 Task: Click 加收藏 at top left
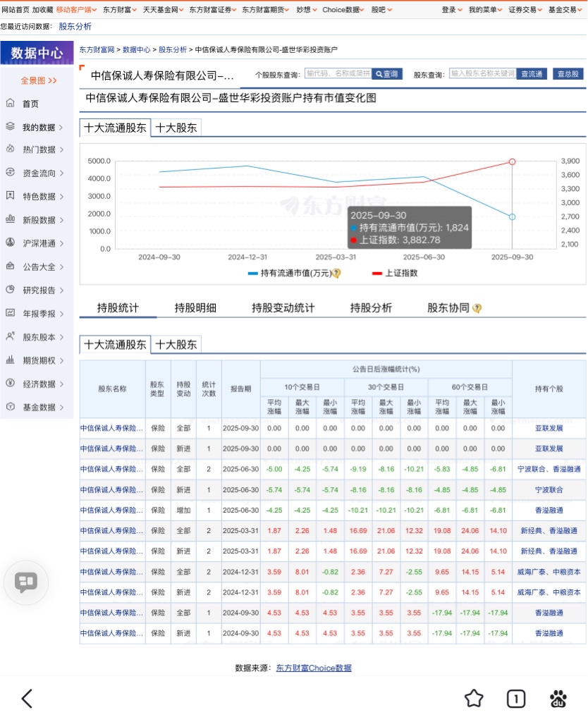click(x=42, y=9)
